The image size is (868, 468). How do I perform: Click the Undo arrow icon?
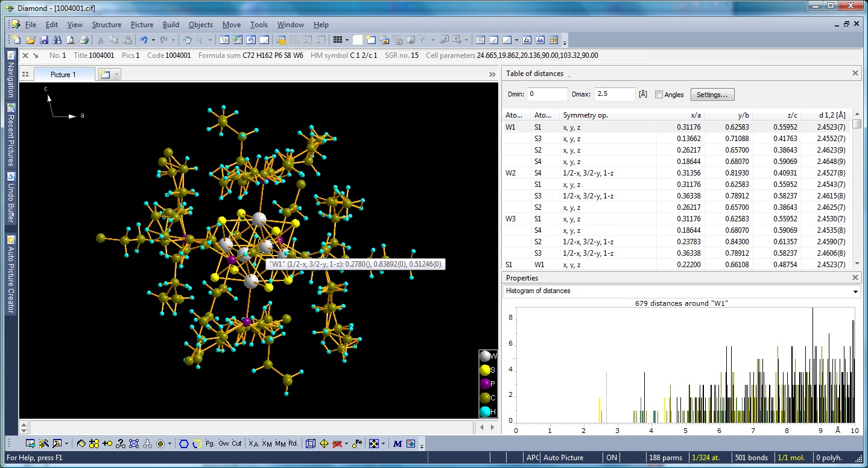(x=144, y=40)
